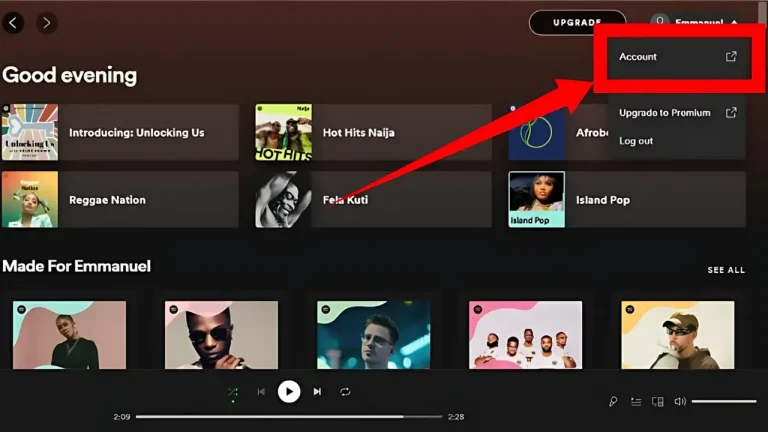Seek on the song progress bar
768x432 pixels.
[289, 417]
